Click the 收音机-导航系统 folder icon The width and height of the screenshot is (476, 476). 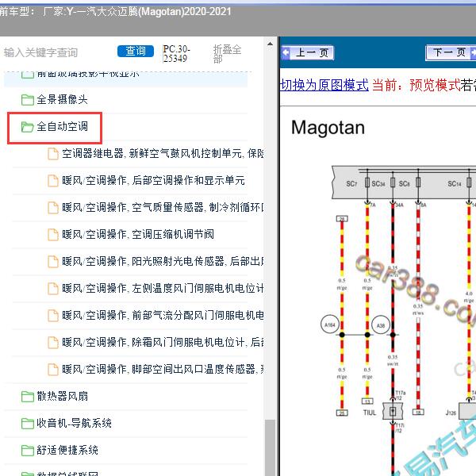27,424
